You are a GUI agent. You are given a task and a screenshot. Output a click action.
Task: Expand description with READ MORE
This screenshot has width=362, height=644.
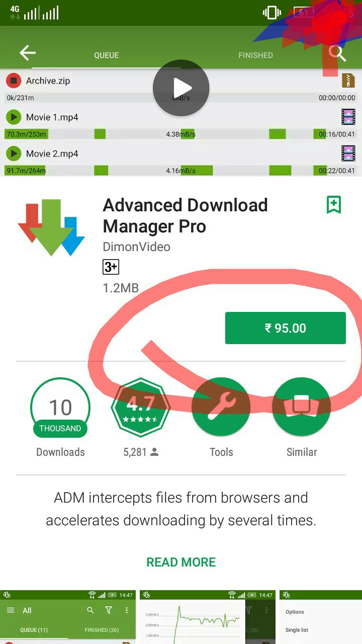(181, 562)
